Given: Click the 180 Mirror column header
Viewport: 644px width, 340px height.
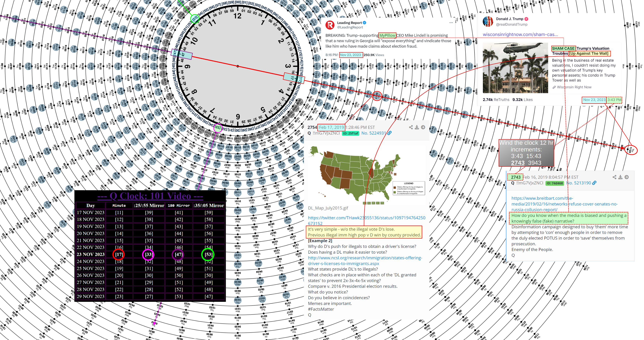Looking at the screenshot, I should point(179,205).
